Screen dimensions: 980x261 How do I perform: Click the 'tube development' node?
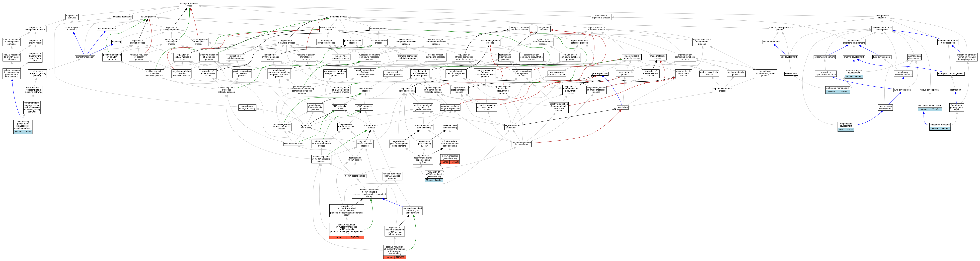(881, 57)
